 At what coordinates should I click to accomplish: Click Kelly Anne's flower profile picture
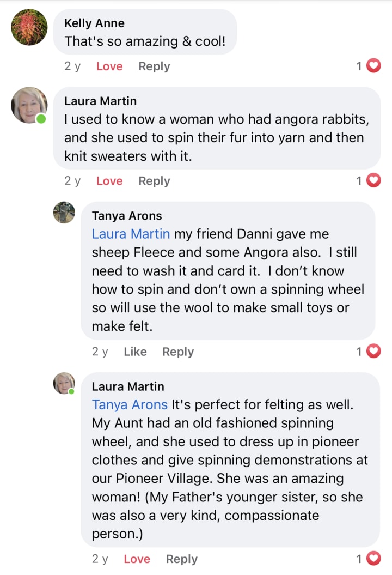[29, 27]
